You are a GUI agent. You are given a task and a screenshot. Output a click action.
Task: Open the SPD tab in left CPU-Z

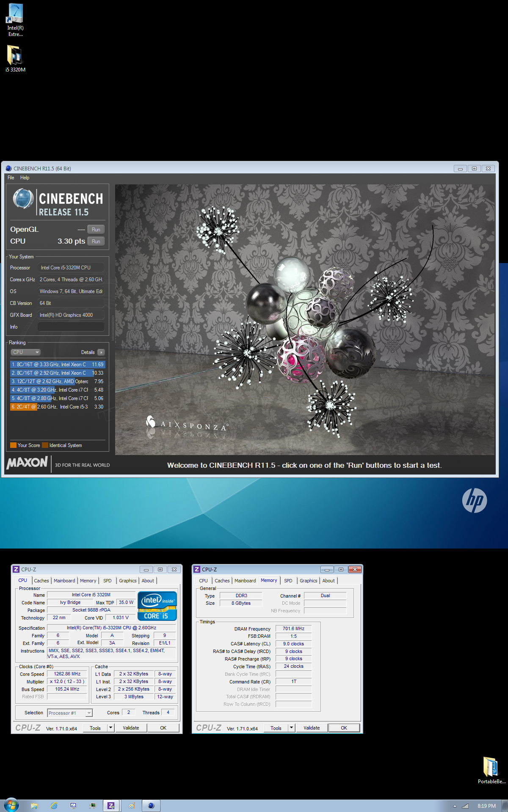point(108,581)
